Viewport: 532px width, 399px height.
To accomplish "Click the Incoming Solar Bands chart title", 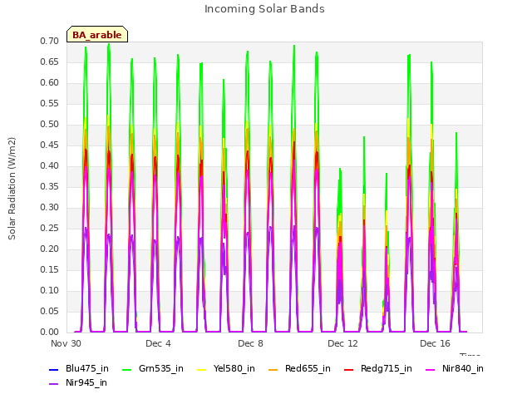I will pos(264,9).
